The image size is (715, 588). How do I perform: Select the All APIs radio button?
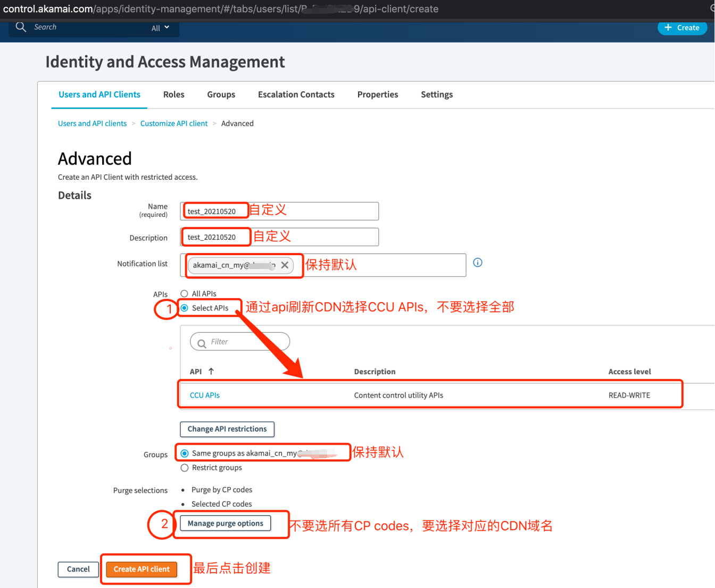click(185, 293)
